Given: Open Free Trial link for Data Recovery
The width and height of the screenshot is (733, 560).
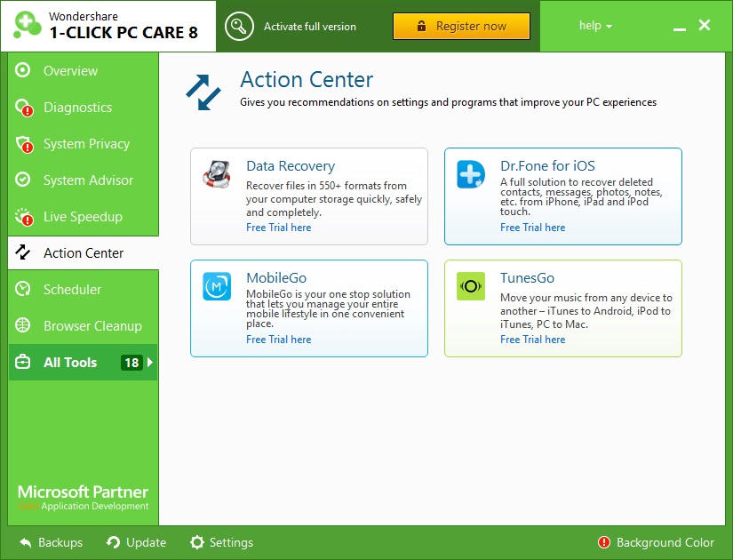Looking at the screenshot, I should pyautogui.click(x=279, y=228).
